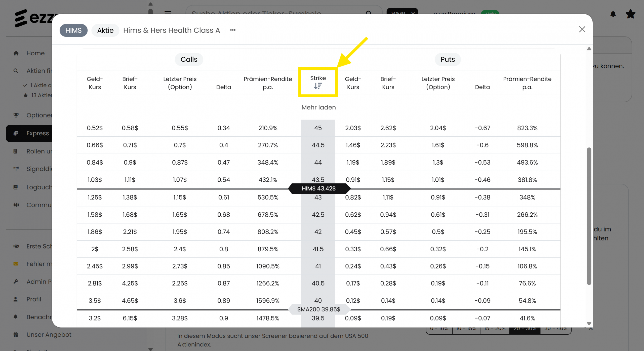Switch to the Calls header pill
This screenshot has width=644, height=351.
coord(189,59)
